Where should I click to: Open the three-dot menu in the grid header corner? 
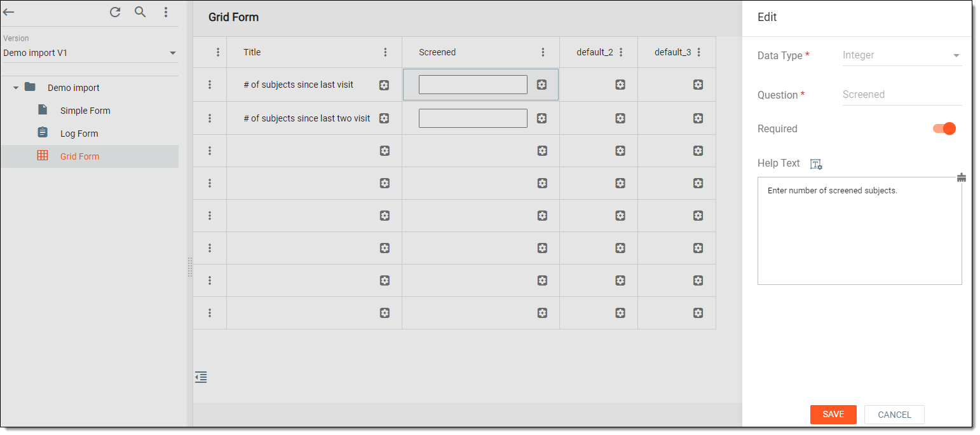[x=218, y=52]
